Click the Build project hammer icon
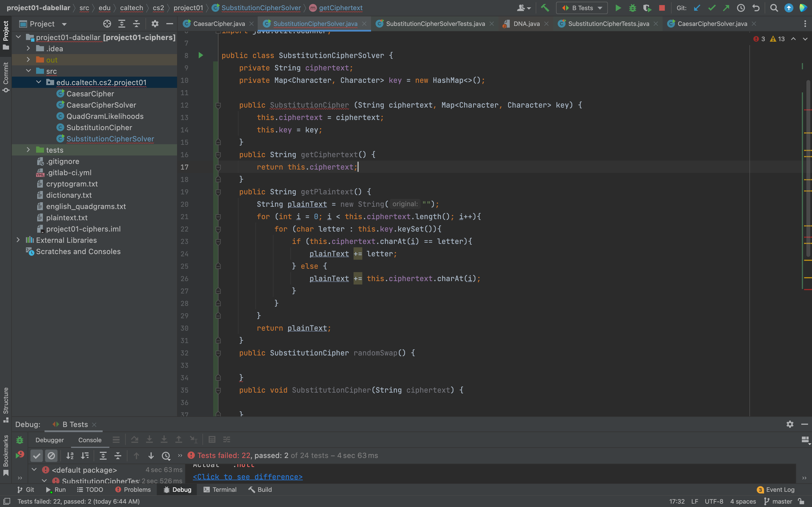Screen dimensions: 812x507 tap(545, 8)
